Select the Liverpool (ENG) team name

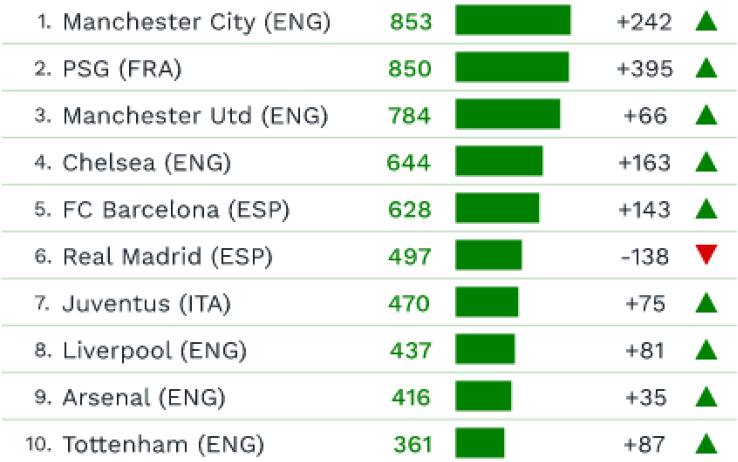click(154, 350)
